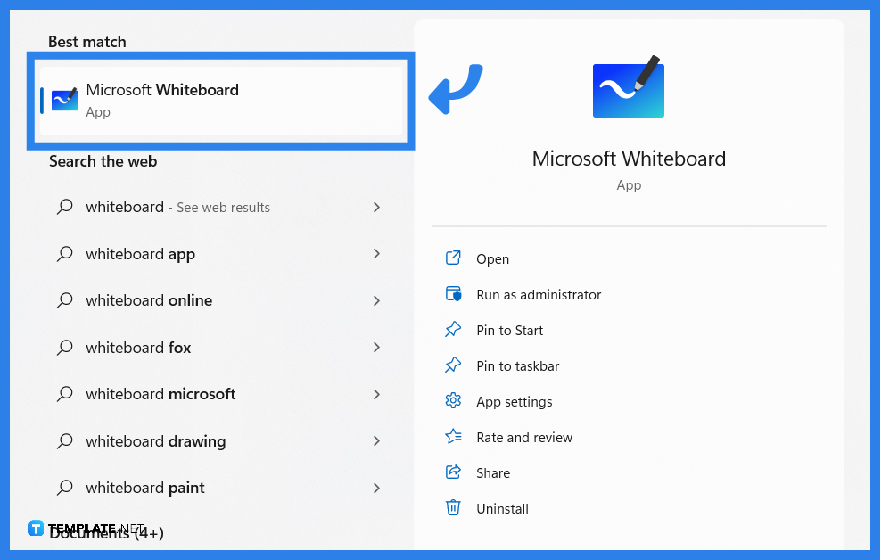Click search icon beside 'whiteboard fox'
This screenshot has width=880, height=560.
(x=65, y=348)
